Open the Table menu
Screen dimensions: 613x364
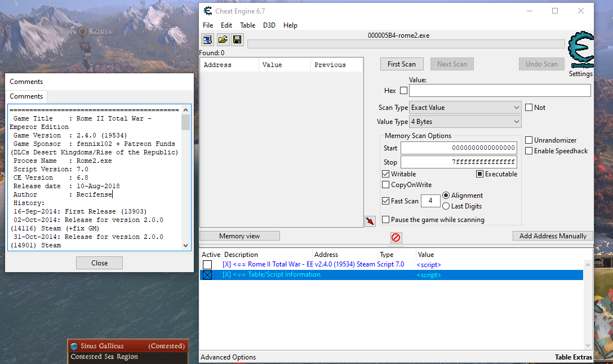point(247,25)
